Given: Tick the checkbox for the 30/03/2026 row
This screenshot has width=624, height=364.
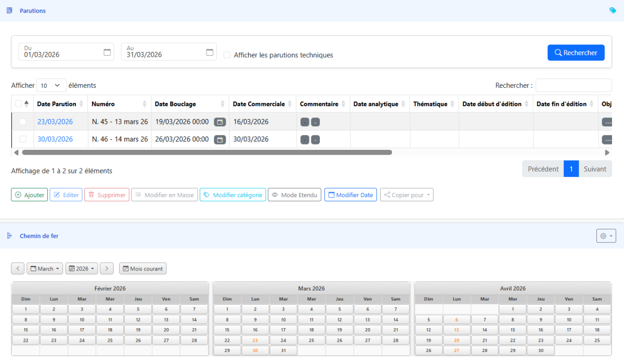Looking at the screenshot, I should click(22, 139).
